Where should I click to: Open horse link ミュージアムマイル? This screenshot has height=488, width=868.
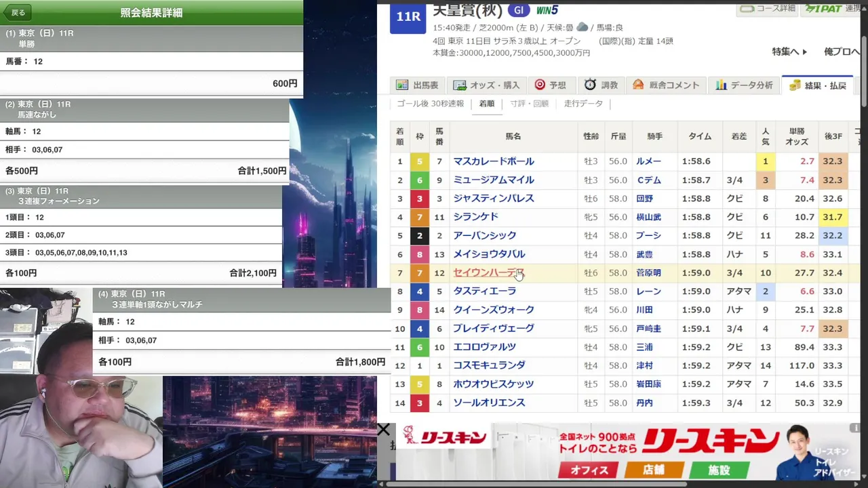tap(494, 180)
